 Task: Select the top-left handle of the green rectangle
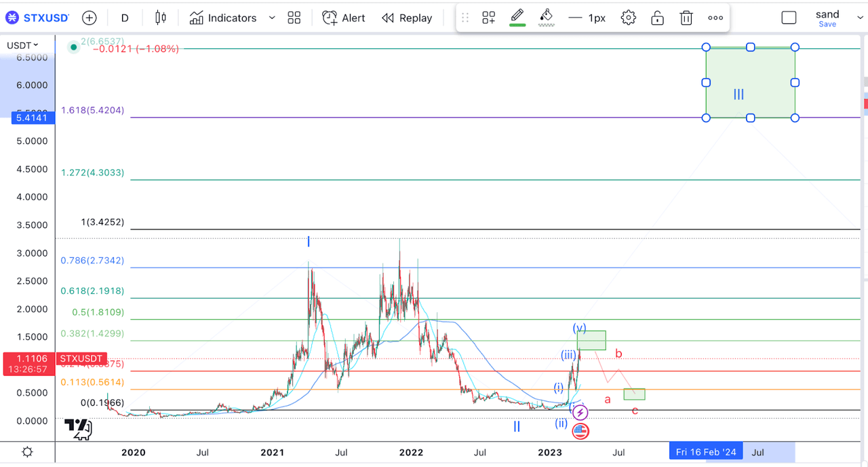(x=706, y=47)
